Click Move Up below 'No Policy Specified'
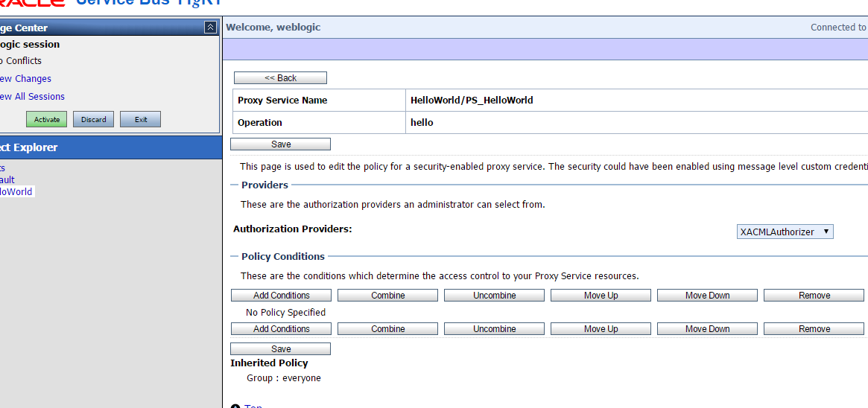 [601, 329]
